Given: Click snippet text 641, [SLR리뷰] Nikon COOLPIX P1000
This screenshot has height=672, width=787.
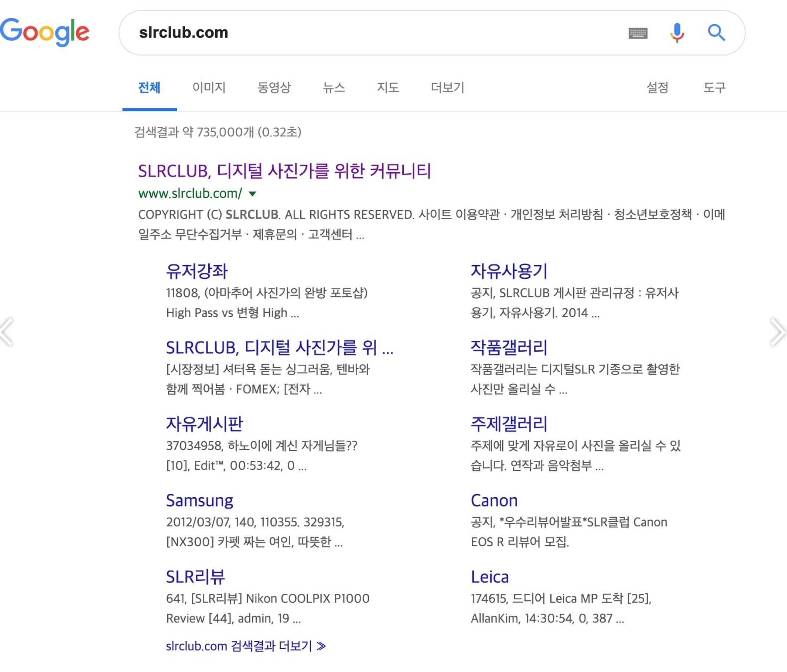Looking at the screenshot, I should pyautogui.click(x=268, y=599).
